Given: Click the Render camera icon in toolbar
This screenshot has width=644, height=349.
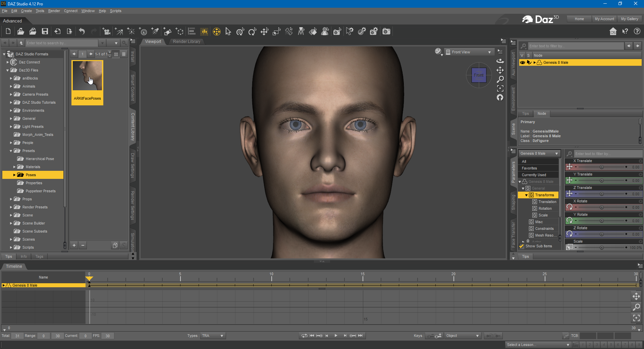Looking at the screenshot, I should pyautogui.click(x=386, y=32).
